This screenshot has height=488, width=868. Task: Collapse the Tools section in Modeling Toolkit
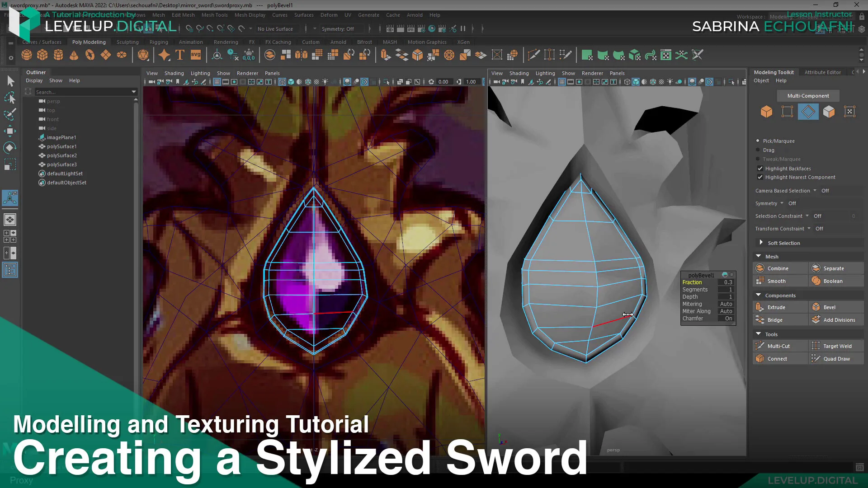(759, 334)
